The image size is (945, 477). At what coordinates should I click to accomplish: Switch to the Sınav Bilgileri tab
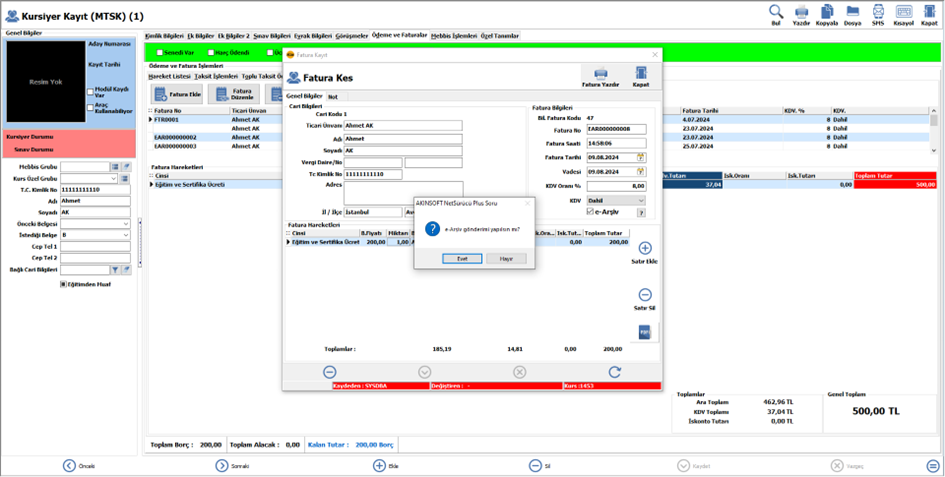click(272, 36)
